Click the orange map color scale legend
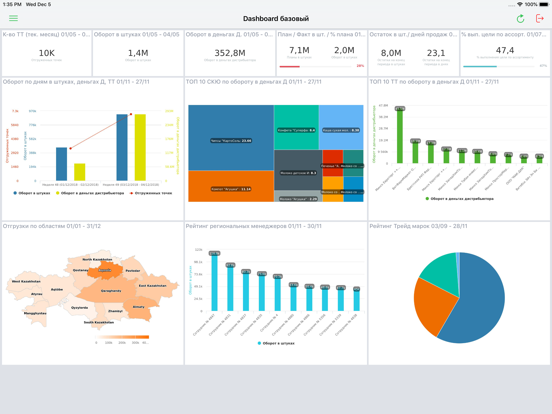This screenshot has height=414, width=552. [122, 337]
